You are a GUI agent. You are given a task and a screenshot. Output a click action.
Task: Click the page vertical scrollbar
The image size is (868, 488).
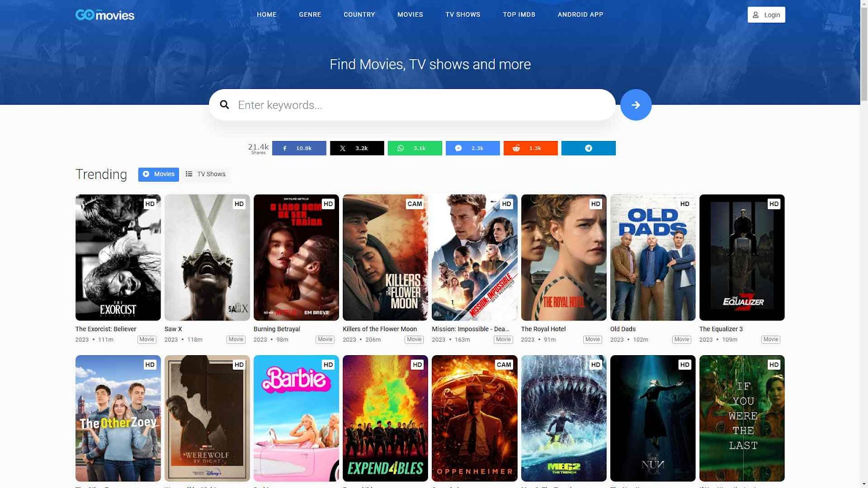point(864,54)
